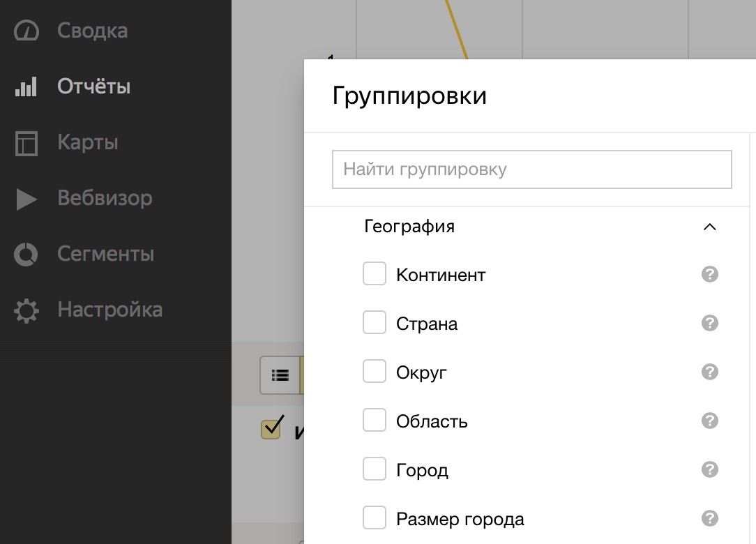This screenshot has width=756, height=544.
Task: Click the Сегменты donut chart icon
Action: (26, 254)
